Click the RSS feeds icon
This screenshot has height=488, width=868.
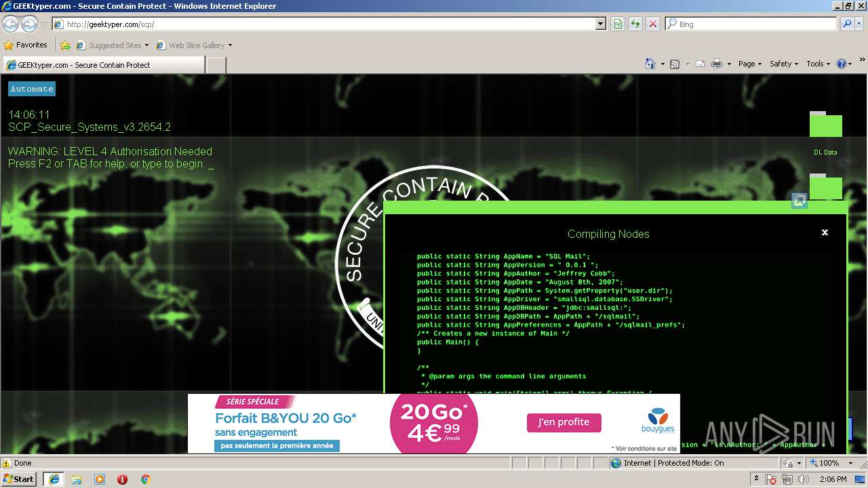675,64
